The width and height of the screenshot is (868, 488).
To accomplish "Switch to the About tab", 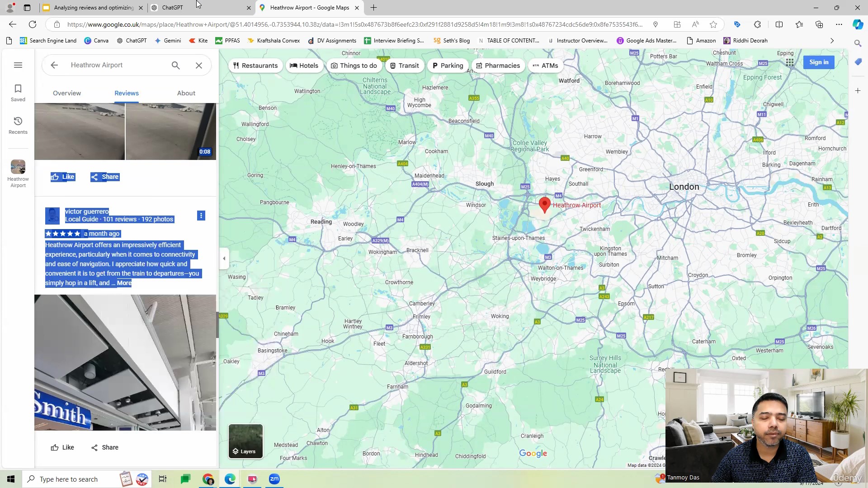I will (x=186, y=93).
